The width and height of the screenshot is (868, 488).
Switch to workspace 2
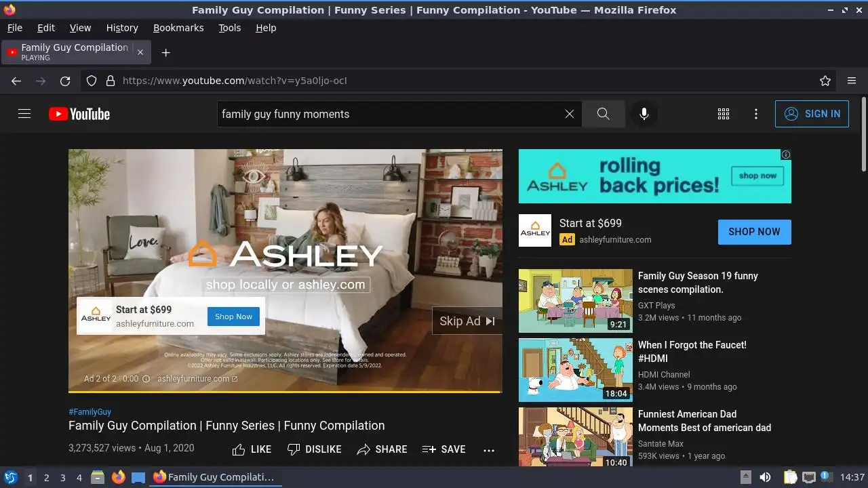pyautogui.click(x=46, y=478)
